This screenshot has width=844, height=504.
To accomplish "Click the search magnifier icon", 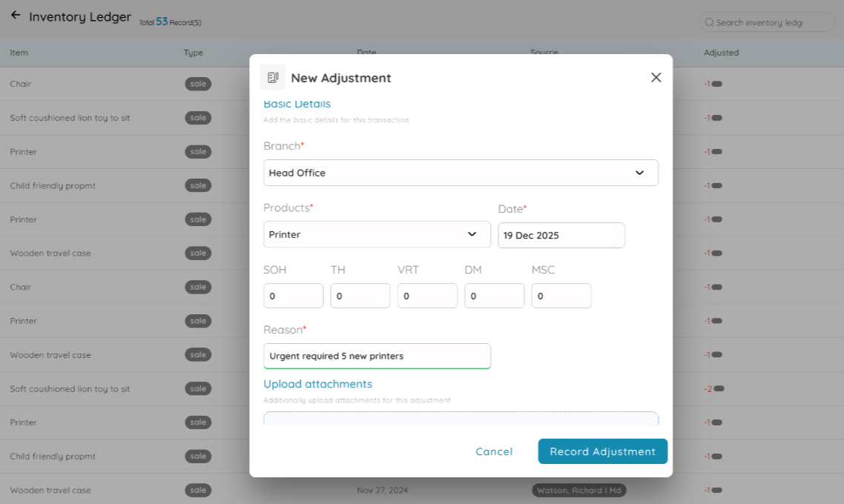I will pos(709,22).
